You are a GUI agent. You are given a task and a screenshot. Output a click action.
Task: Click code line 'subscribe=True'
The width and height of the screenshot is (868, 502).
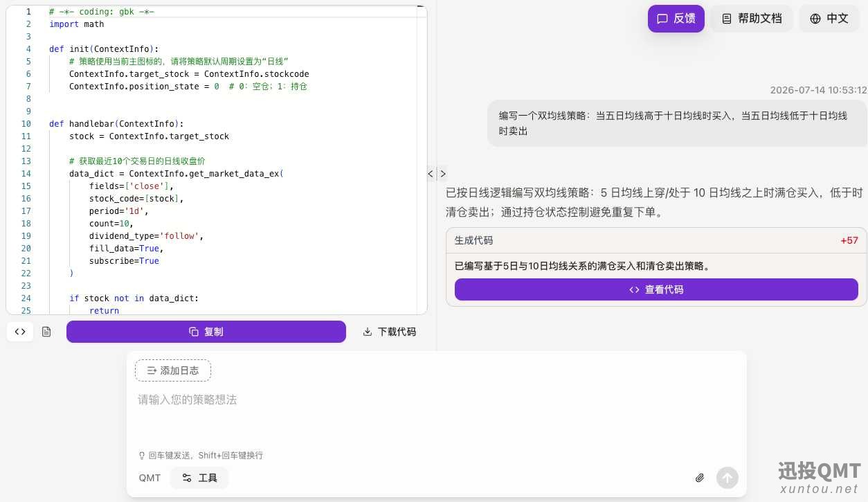point(124,261)
